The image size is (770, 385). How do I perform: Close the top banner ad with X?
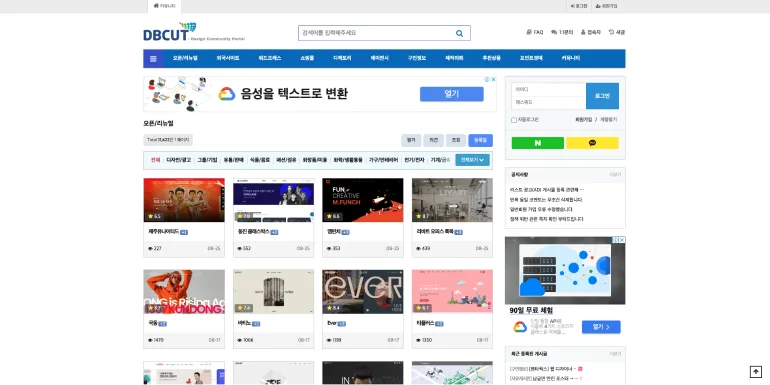click(x=494, y=79)
